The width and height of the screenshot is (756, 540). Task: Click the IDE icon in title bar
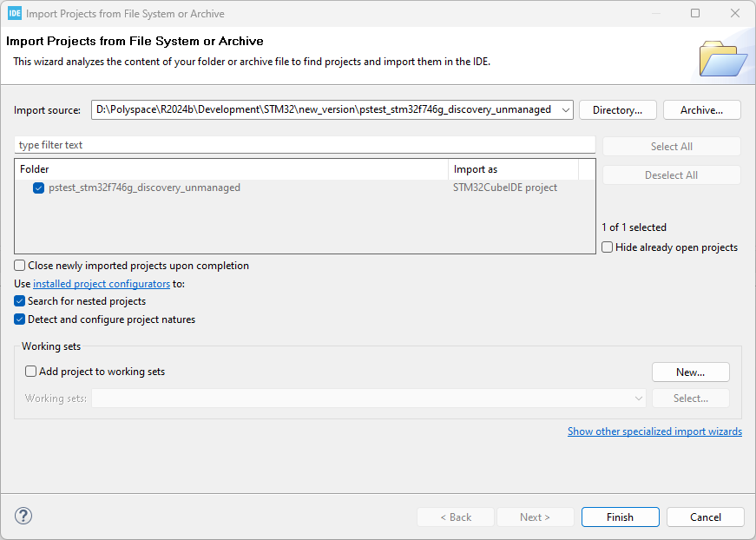(x=15, y=14)
